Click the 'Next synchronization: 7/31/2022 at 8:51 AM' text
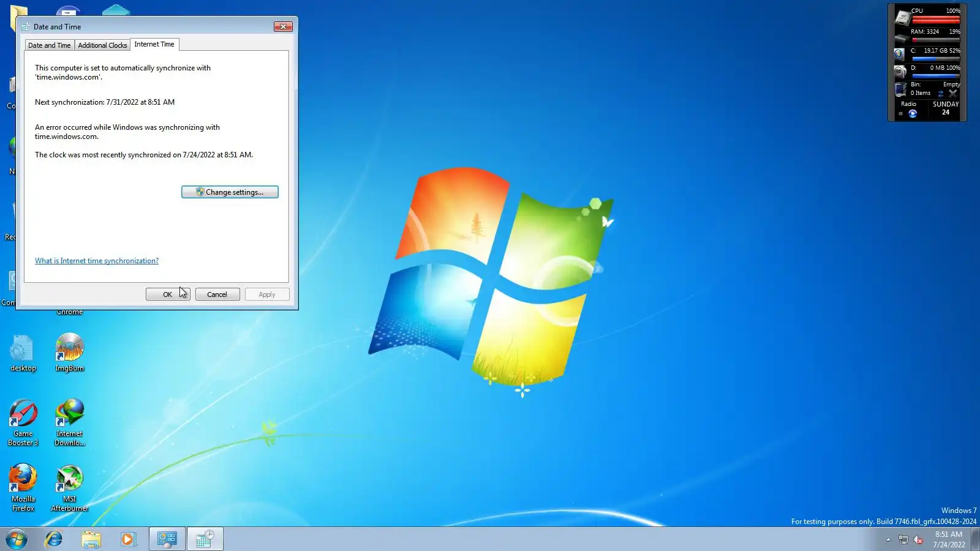The image size is (980, 551). click(x=105, y=102)
